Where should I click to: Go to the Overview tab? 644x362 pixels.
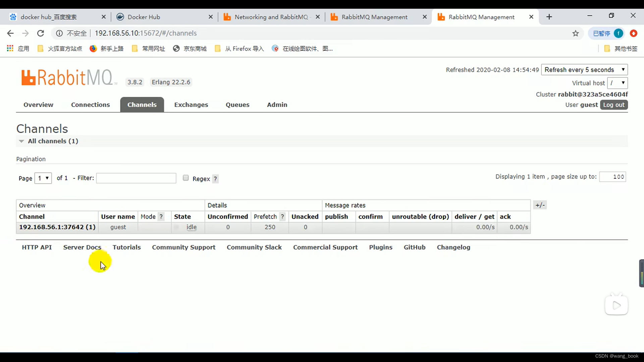pyautogui.click(x=38, y=105)
